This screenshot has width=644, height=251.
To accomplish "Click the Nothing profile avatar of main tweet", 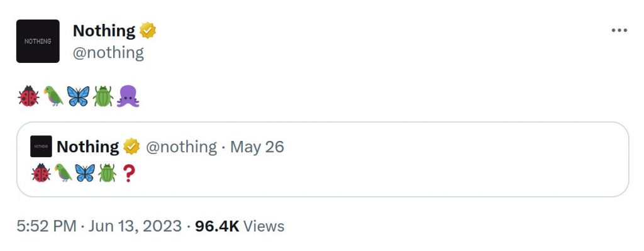I will (38, 41).
